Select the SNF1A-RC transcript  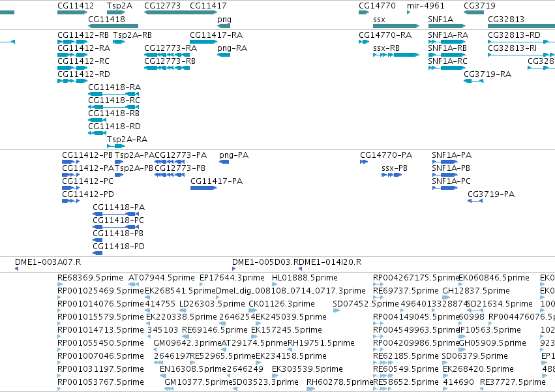click(x=448, y=61)
